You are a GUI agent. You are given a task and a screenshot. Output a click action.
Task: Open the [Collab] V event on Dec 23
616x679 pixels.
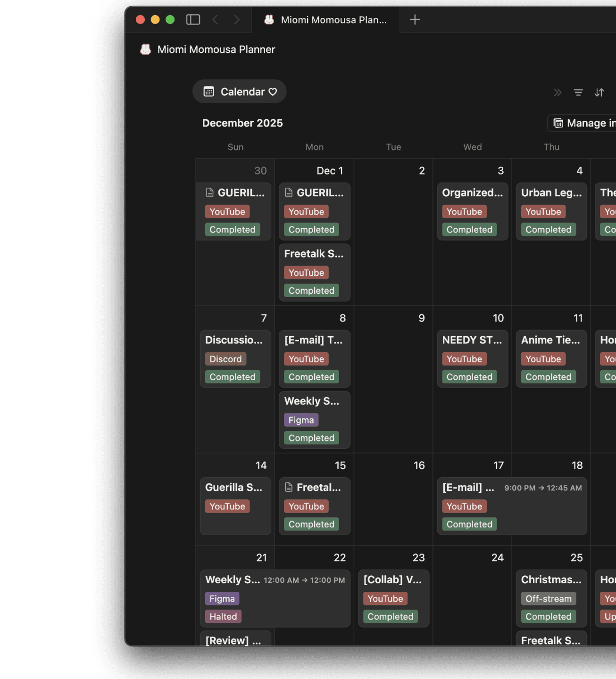coord(392,580)
